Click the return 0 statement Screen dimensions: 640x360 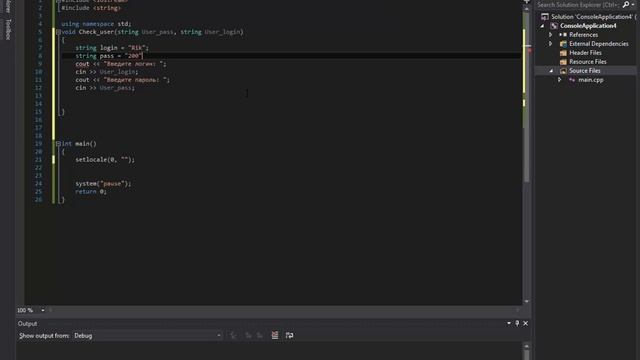pos(91,191)
